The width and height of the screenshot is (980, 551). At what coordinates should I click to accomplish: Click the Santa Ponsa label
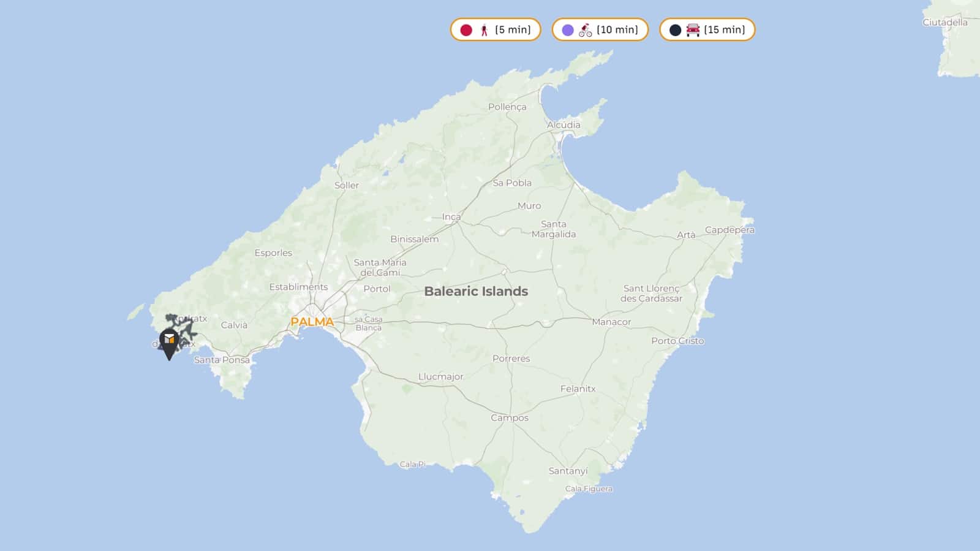(222, 360)
